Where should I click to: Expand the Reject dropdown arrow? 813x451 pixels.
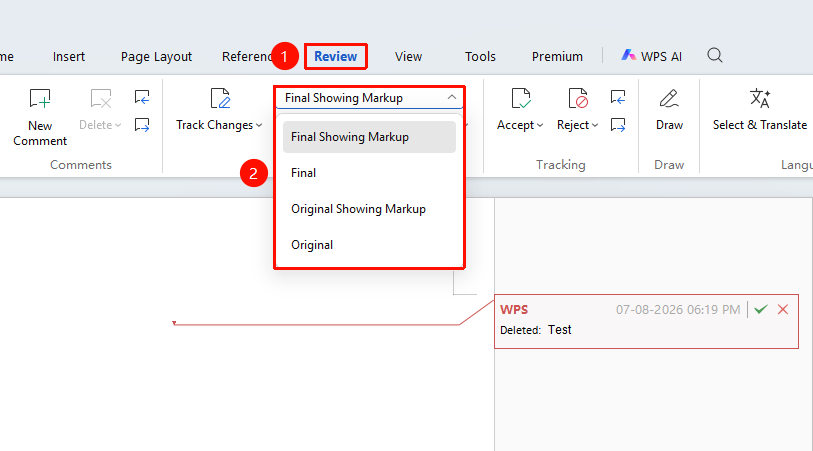[x=595, y=125]
